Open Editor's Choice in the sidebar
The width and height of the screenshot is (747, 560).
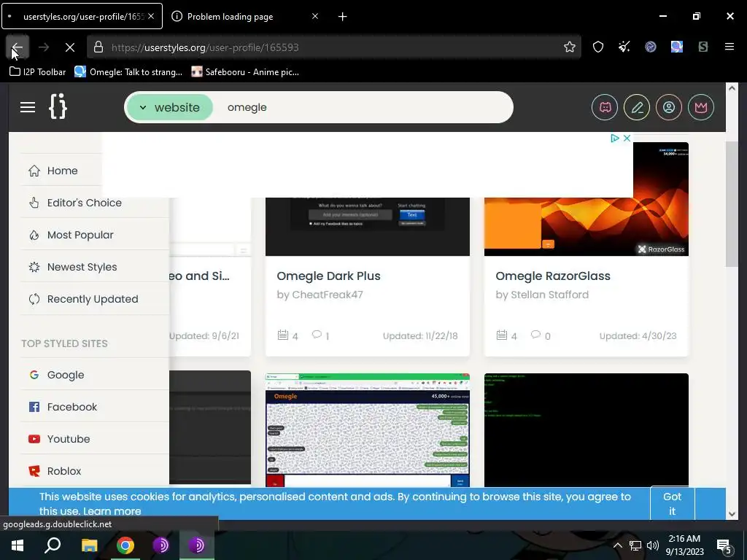point(85,203)
